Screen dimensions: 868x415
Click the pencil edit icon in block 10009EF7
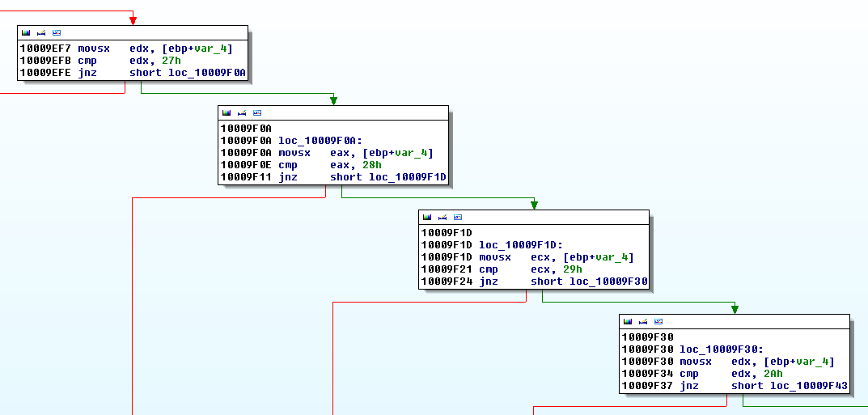tap(41, 32)
